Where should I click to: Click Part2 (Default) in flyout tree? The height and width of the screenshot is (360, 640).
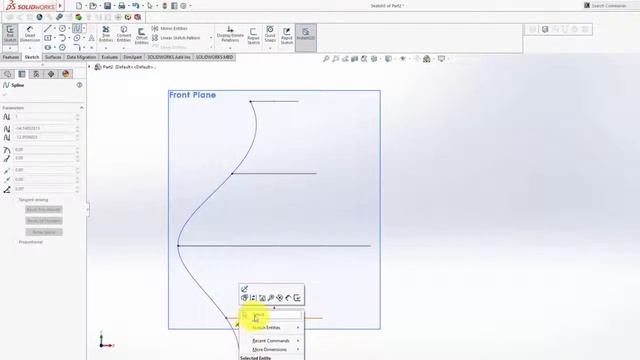125,67
